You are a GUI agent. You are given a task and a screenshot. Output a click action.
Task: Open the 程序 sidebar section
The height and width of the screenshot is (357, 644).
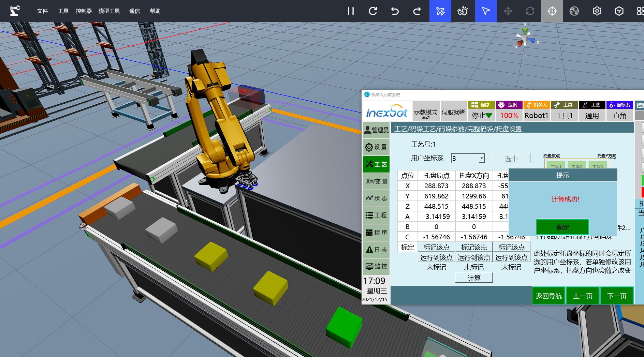pos(376,233)
